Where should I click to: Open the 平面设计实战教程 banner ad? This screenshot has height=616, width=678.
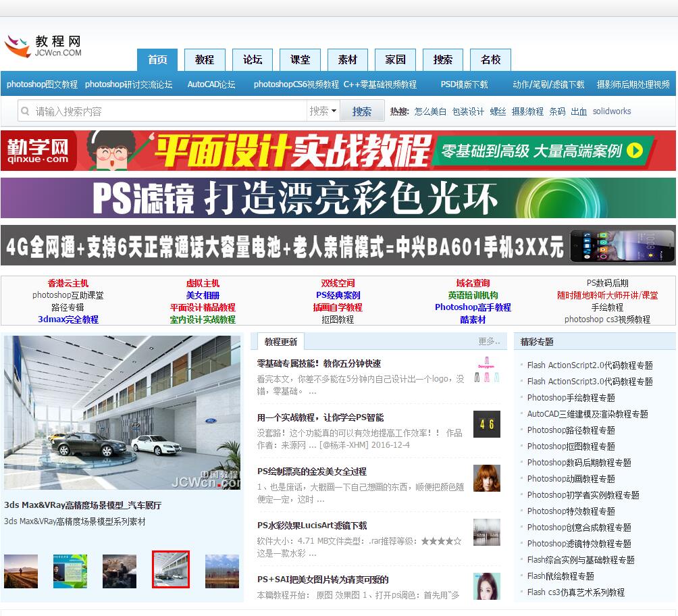tap(338, 151)
